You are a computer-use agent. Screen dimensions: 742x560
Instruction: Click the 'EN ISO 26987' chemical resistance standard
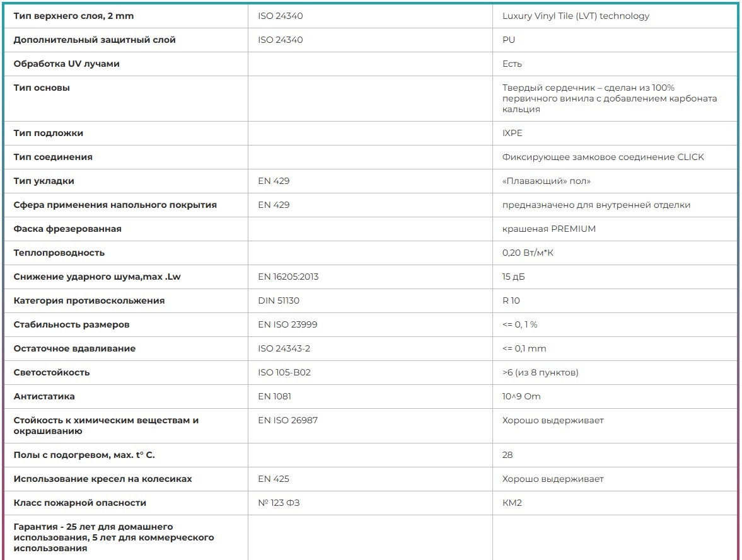287,421
